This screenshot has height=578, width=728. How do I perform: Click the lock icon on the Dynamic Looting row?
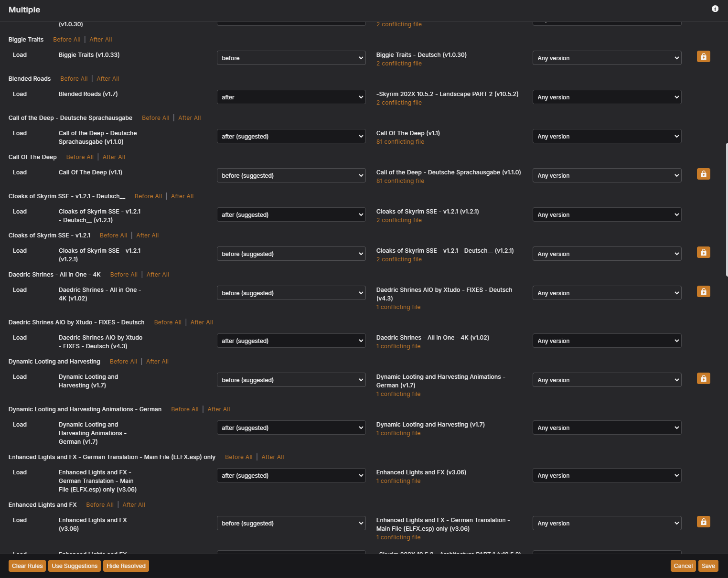703,378
